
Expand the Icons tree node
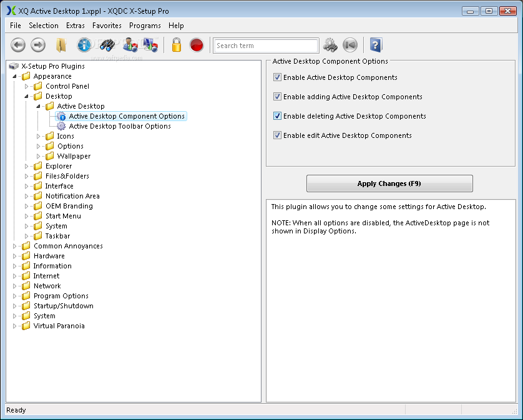(x=38, y=136)
